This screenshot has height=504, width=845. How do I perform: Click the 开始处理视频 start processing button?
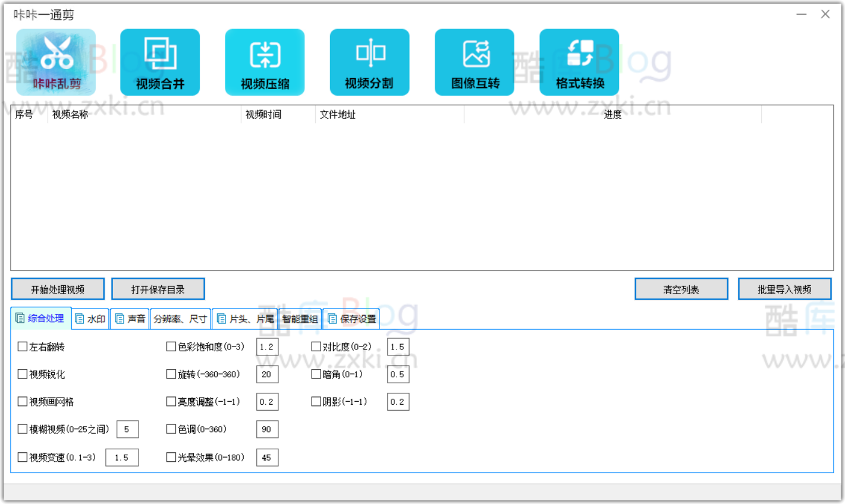coord(57,289)
